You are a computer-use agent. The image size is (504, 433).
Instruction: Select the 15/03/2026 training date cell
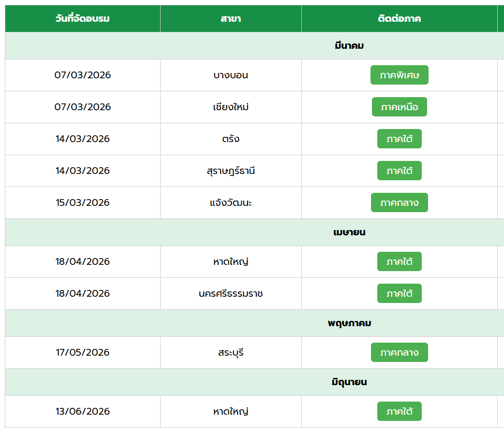coord(83,202)
